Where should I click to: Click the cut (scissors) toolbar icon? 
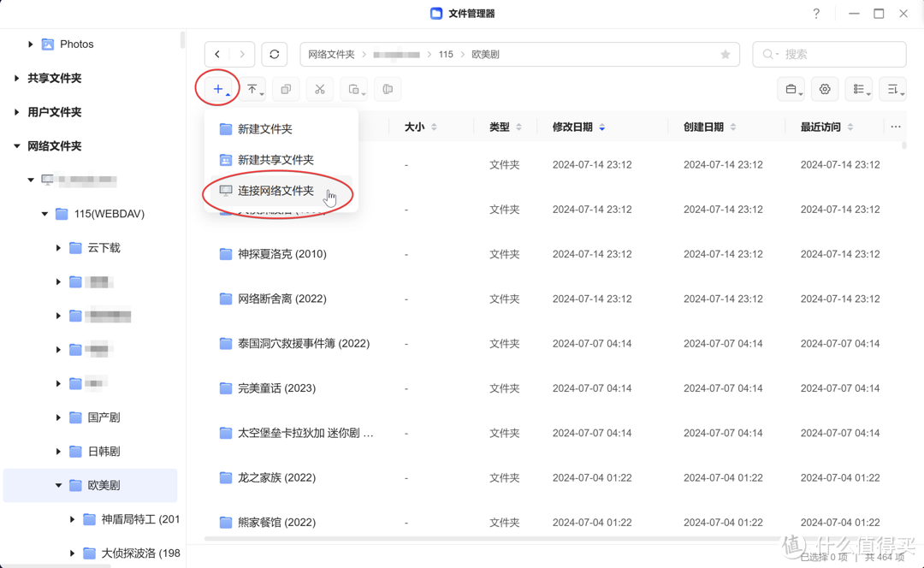pos(319,89)
